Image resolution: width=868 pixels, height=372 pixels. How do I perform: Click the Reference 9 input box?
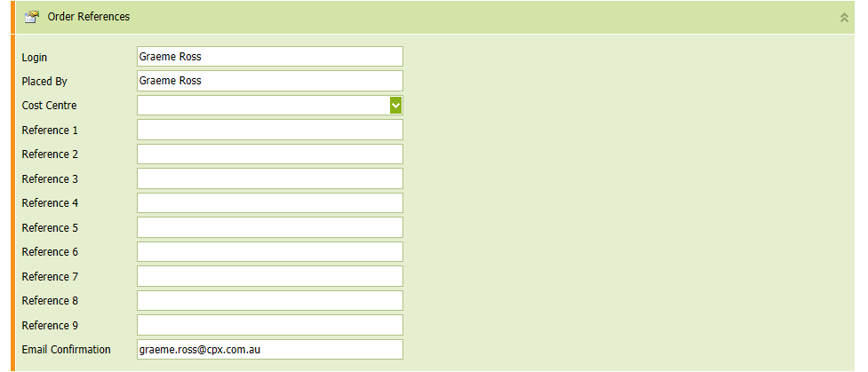pyautogui.click(x=269, y=325)
